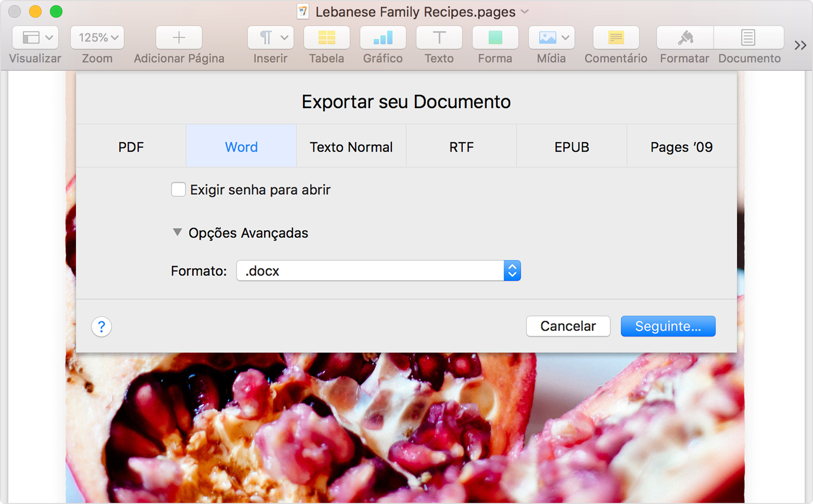
Task: Switch to the PDF export tab
Action: tap(131, 146)
